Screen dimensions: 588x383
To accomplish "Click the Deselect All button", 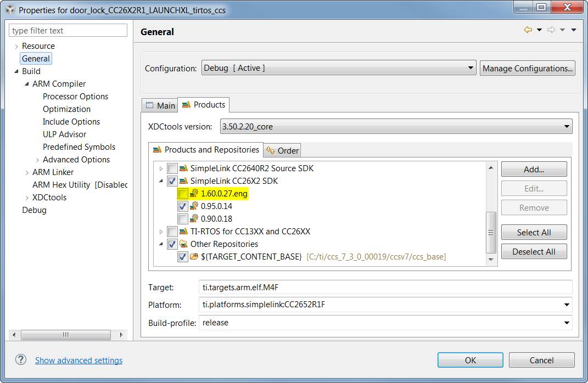I will tap(534, 252).
